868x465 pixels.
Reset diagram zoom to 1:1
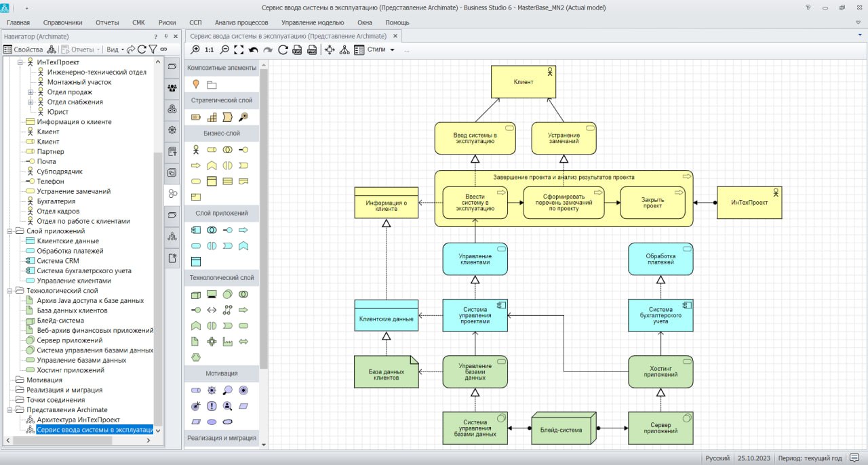(x=209, y=49)
